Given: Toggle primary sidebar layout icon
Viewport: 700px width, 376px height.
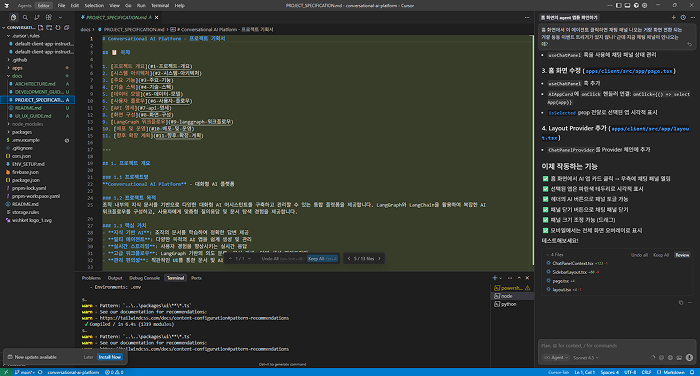Looking at the screenshot, I should [619, 5].
